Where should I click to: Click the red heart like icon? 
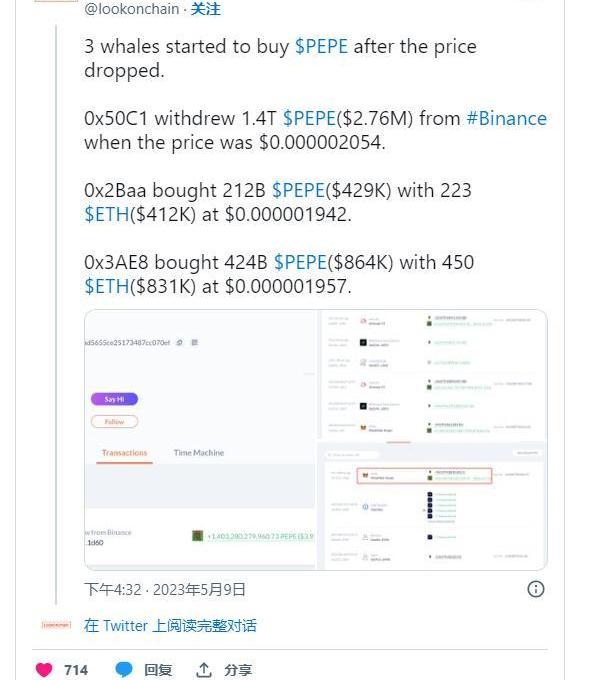coord(43,669)
